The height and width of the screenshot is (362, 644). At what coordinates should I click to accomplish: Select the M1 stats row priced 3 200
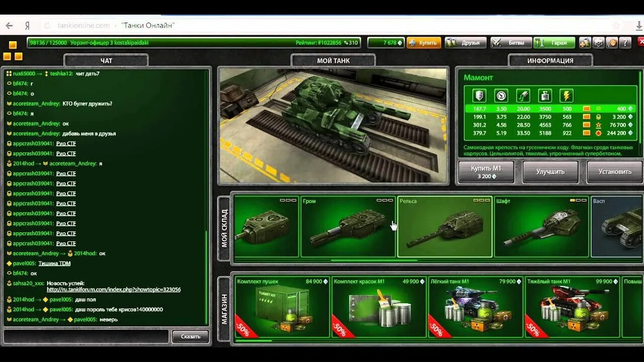[550, 117]
